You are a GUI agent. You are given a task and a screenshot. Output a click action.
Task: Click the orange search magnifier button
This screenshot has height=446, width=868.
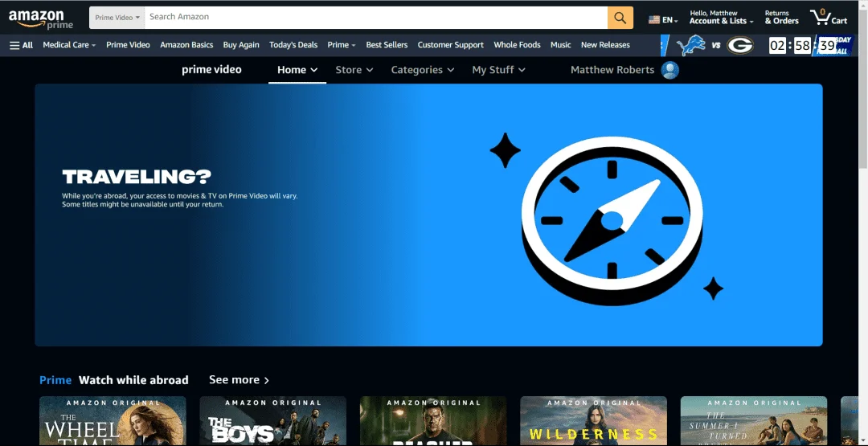(620, 18)
